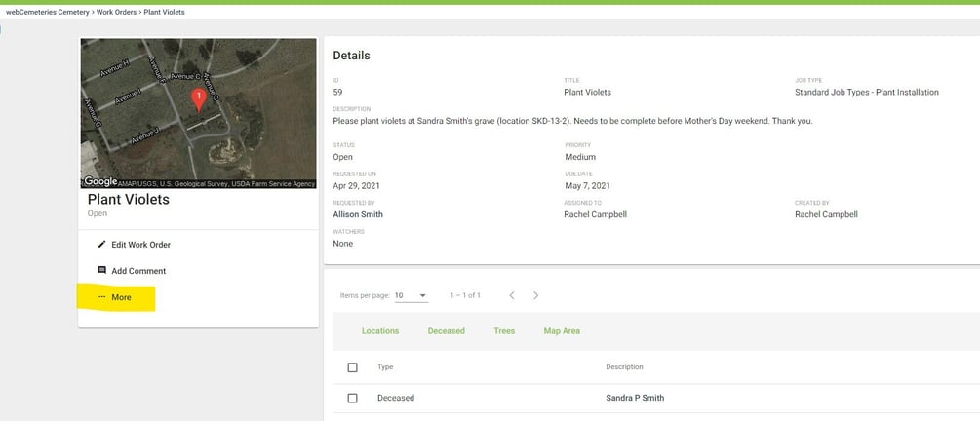Viewport: 980px width, 421px height.
Task: Click the '1 – 1 of 1' pagination text
Action: tap(465, 295)
